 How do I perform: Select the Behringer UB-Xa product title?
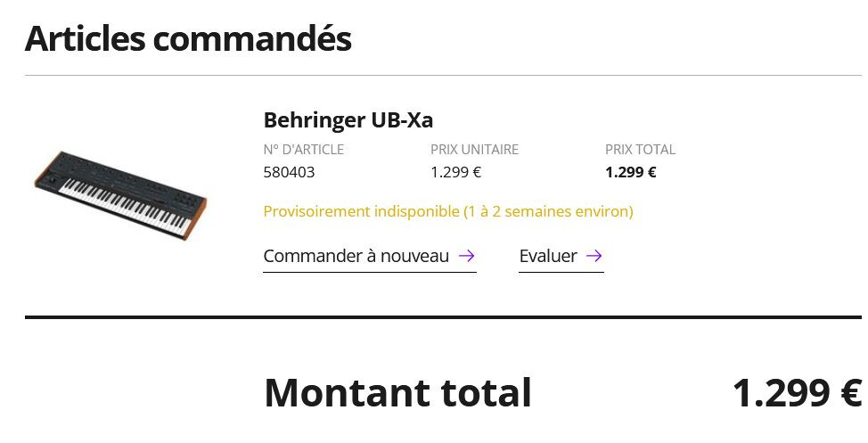pyautogui.click(x=348, y=120)
